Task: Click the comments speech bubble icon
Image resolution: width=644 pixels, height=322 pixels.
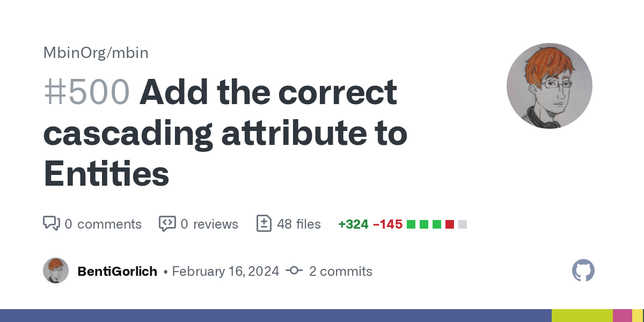Action: 51,223
